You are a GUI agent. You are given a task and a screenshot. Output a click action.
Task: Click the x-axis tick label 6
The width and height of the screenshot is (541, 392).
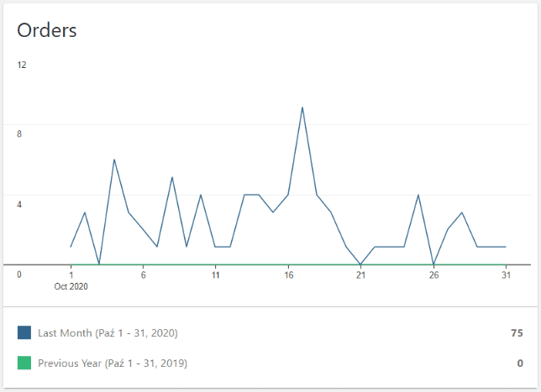tap(144, 274)
